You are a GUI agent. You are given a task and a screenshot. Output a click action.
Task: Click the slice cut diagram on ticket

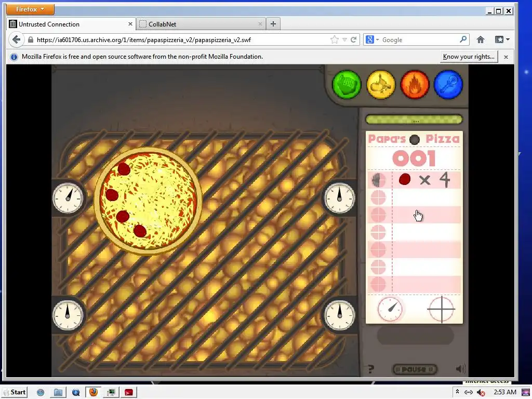tap(441, 309)
